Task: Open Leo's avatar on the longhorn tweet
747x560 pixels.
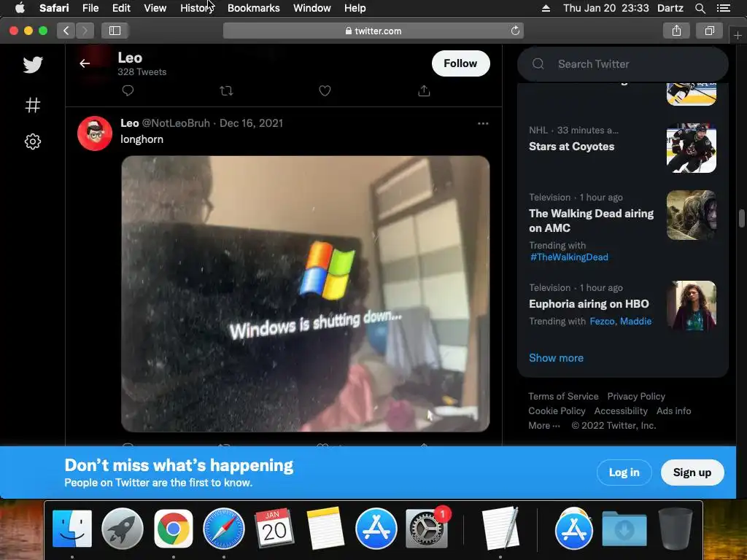Action: coord(95,133)
